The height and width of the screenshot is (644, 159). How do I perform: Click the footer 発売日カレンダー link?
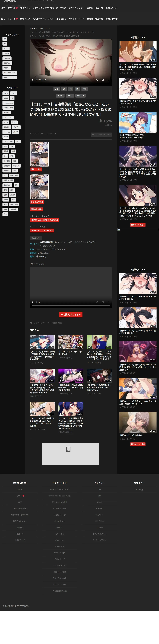pos(20,521)
